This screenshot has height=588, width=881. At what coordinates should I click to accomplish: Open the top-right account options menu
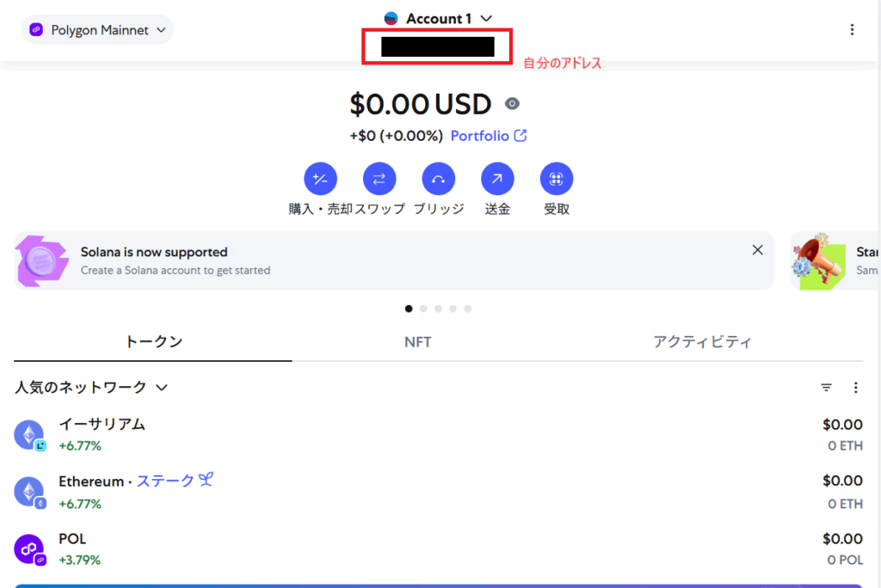(x=852, y=30)
